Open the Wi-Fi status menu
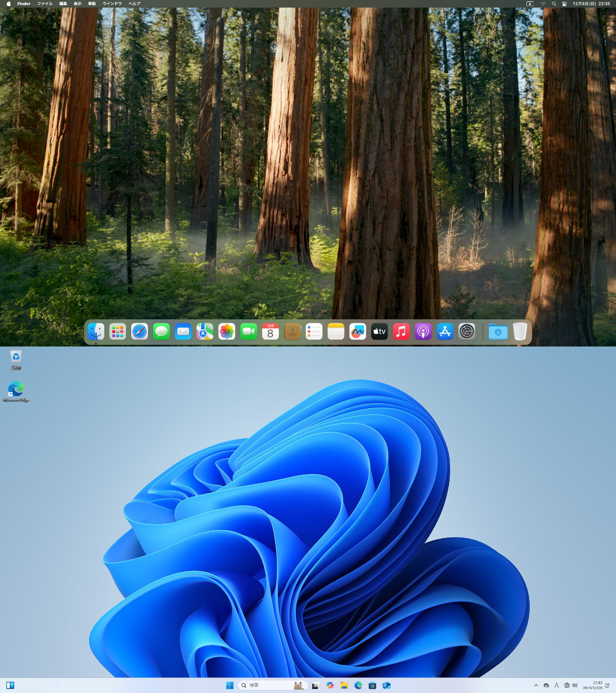Viewport: 616px width, 693px height. coord(543,3)
